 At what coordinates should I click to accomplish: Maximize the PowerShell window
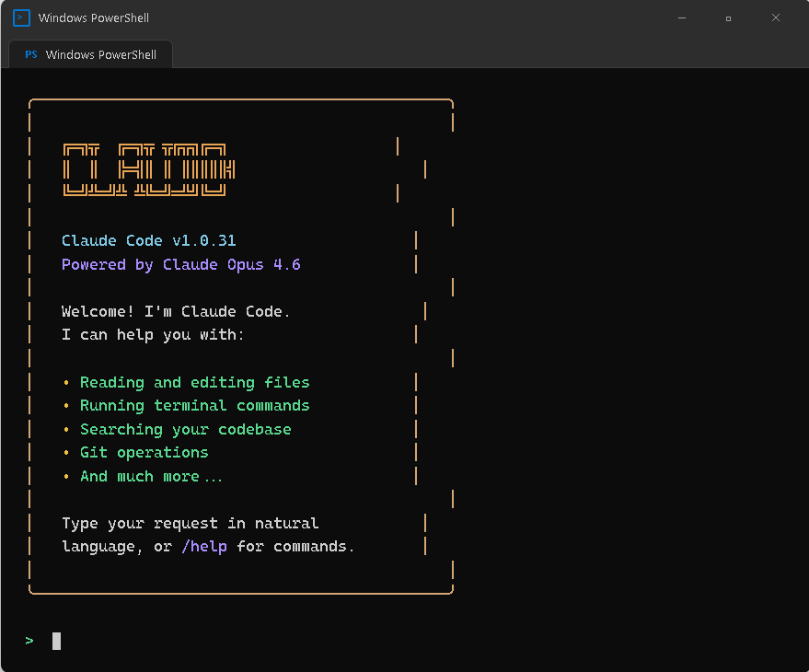[728, 17]
